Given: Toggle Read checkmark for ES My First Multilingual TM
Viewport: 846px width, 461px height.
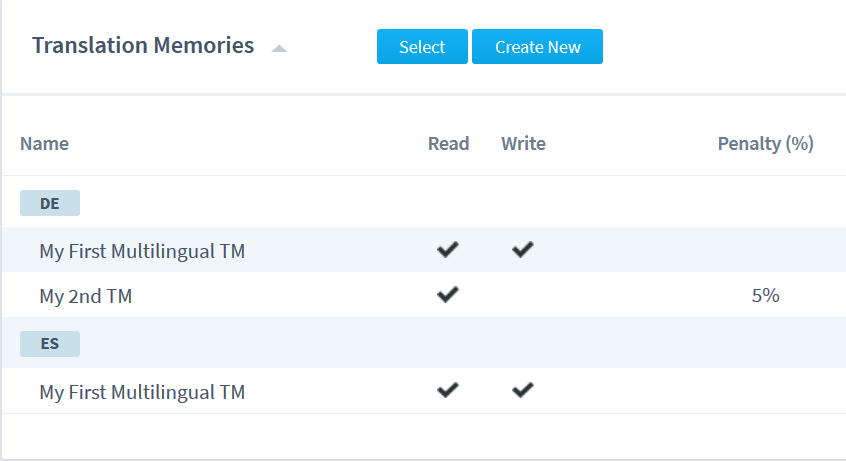Looking at the screenshot, I should pos(448,390).
